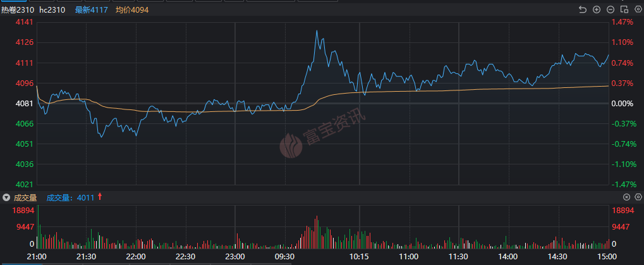Click the 11:00 time axis label
This screenshot has width=644, height=265.
tap(409, 257)
